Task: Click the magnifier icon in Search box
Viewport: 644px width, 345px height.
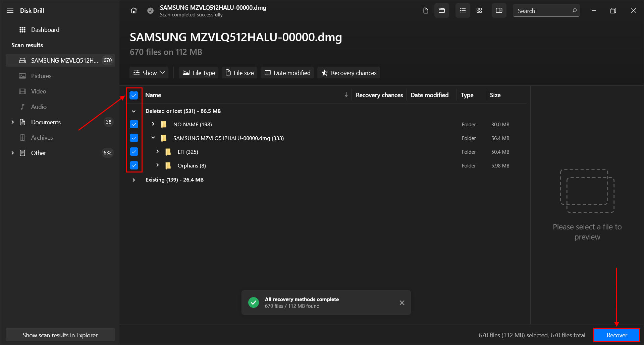Action: (x=574, y=11)
